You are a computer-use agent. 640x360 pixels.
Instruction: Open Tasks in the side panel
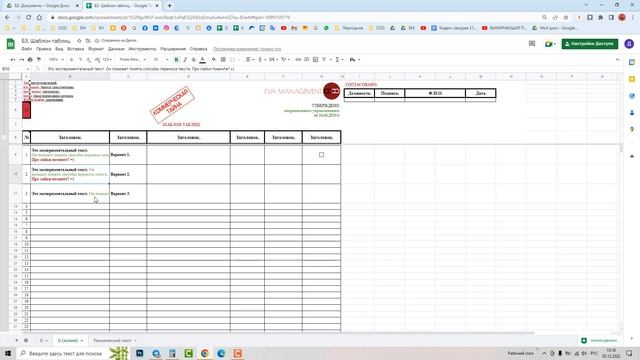tap(632, 96)
